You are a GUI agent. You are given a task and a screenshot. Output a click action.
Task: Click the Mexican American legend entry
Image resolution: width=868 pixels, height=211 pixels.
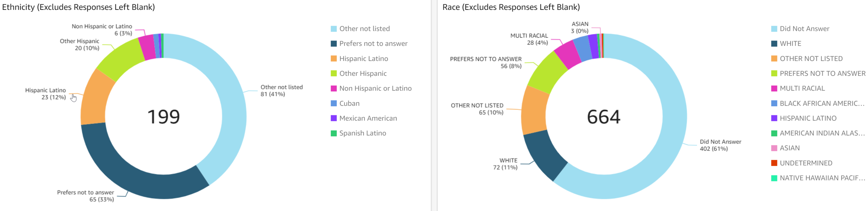[368, 118]
